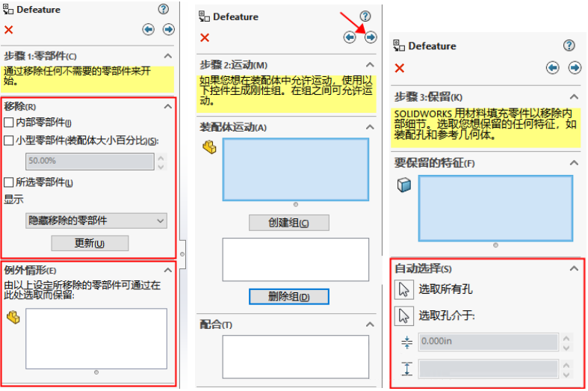This screenshot has height=391, width=588.
Task: Click the 创建组 button
Action: pyautogui.click(x=288, y=223)
